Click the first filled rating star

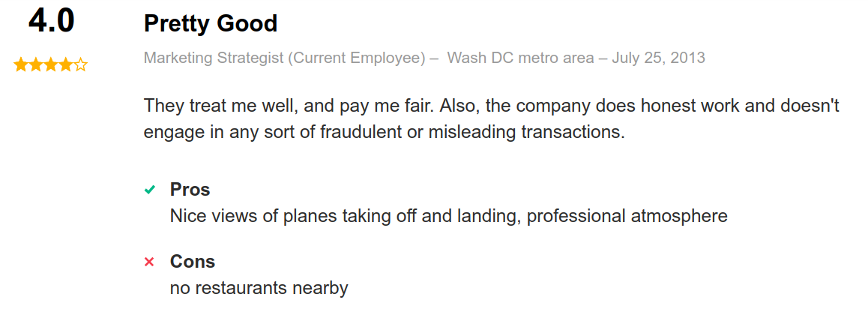pyautogui.click(x=20, y=65)
